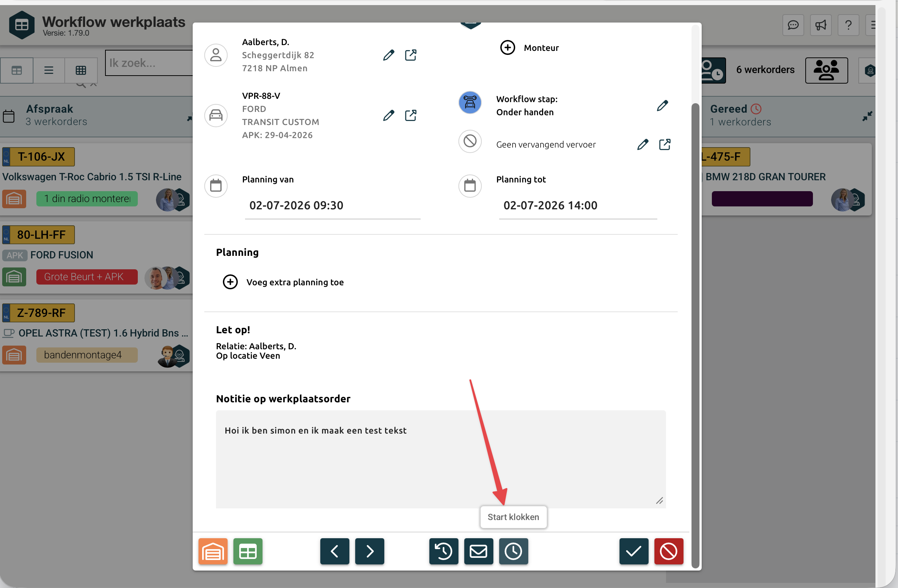Open the announcements megaphone icon

pyautogui.click(x=821, y=25)
